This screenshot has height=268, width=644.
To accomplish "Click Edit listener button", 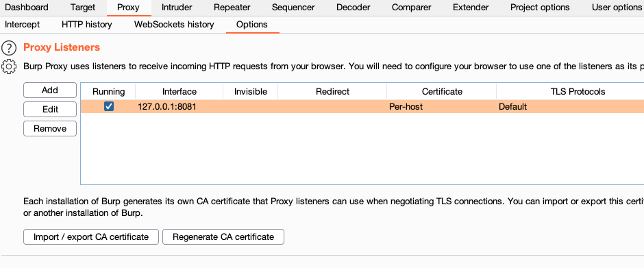I will click(50, 110).
